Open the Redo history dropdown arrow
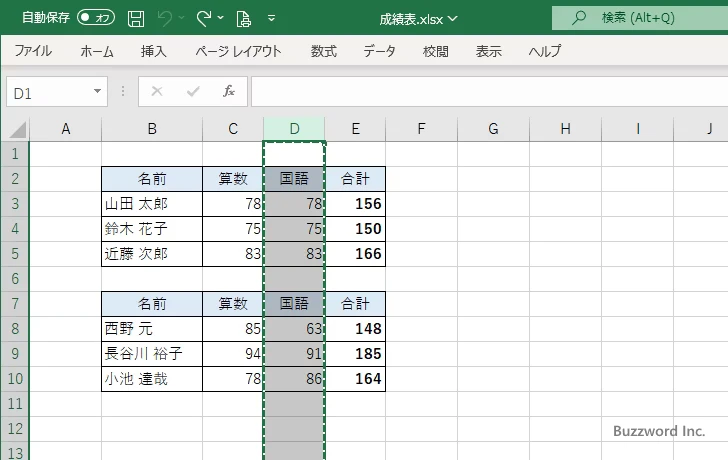 point(221,18)
